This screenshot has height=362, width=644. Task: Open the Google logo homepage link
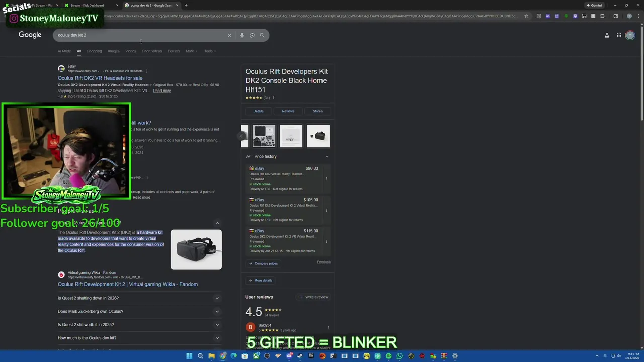[x=30, y=35]
